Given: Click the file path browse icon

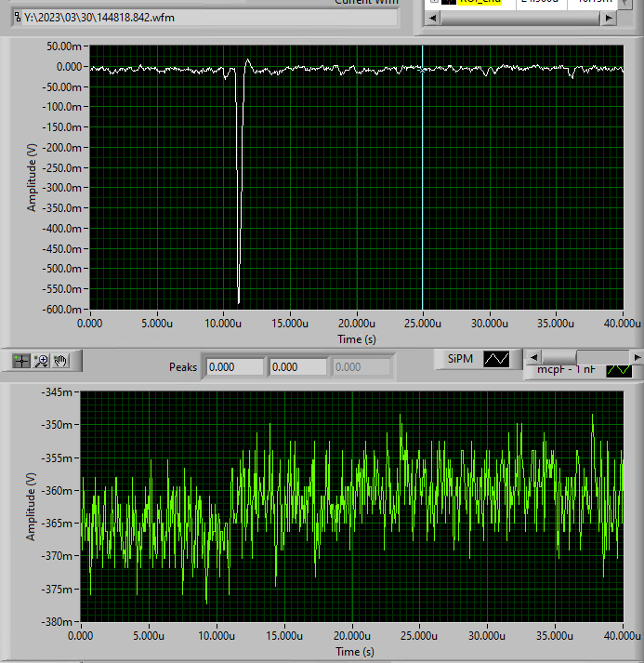Looking at the screenshot, I should pyautogui.click(x=17, y=18).
